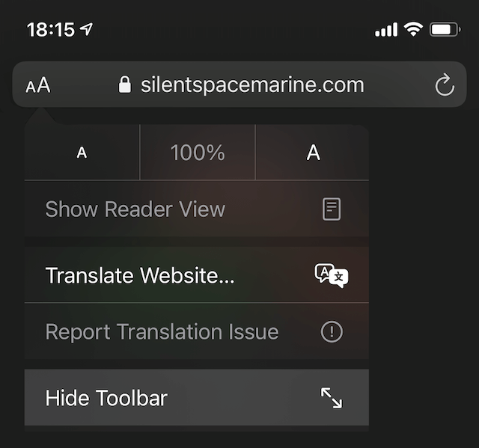Decrease text size with small A
This screenshot has width=479, height=448.
(82, 153)
